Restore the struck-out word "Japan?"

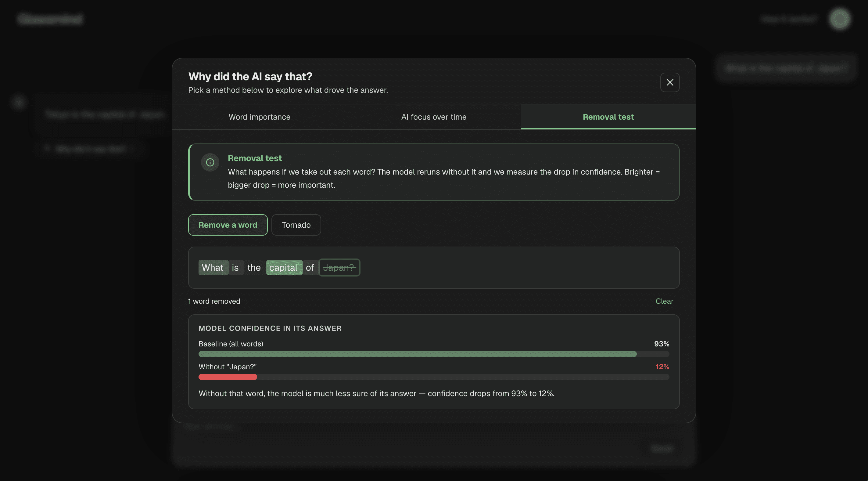[x=339, y=267]
